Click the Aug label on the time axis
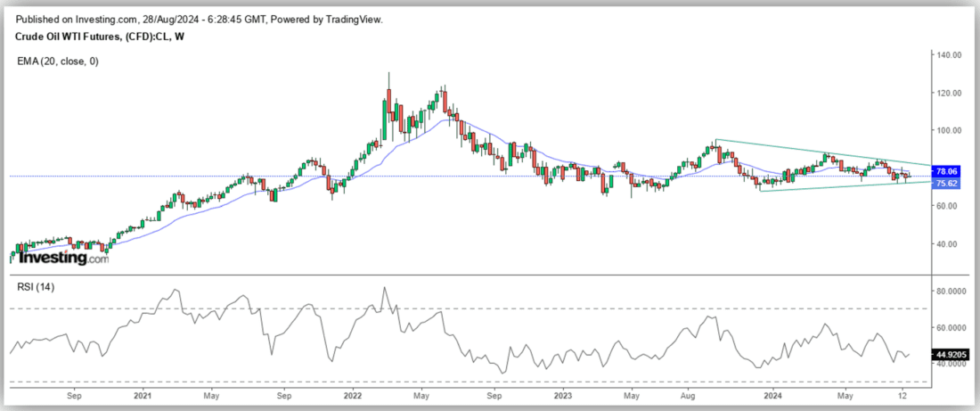 pyautogui.click(x=689, y=396)
